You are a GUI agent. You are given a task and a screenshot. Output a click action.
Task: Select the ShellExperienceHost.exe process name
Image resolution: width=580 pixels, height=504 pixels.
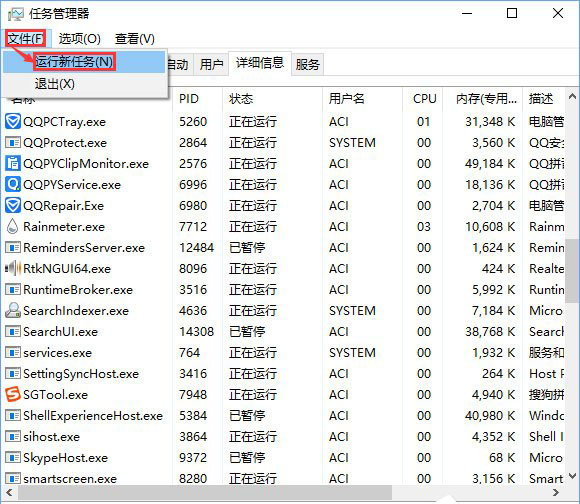93,416
